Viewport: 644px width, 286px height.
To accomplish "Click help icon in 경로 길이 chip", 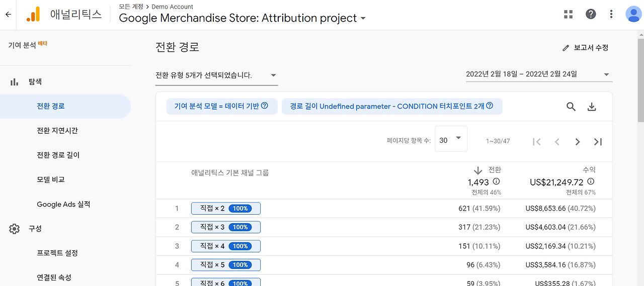I will coord(490,106).
